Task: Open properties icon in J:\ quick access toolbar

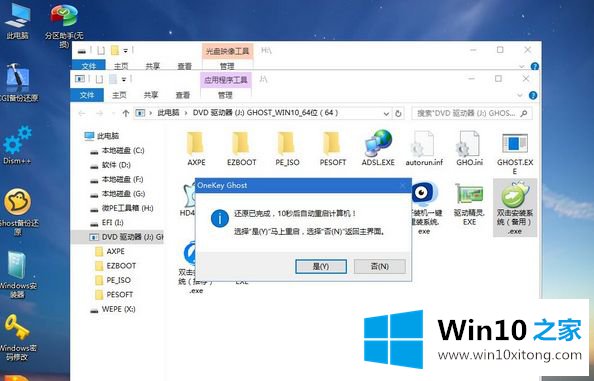Action: click(100, 79)
